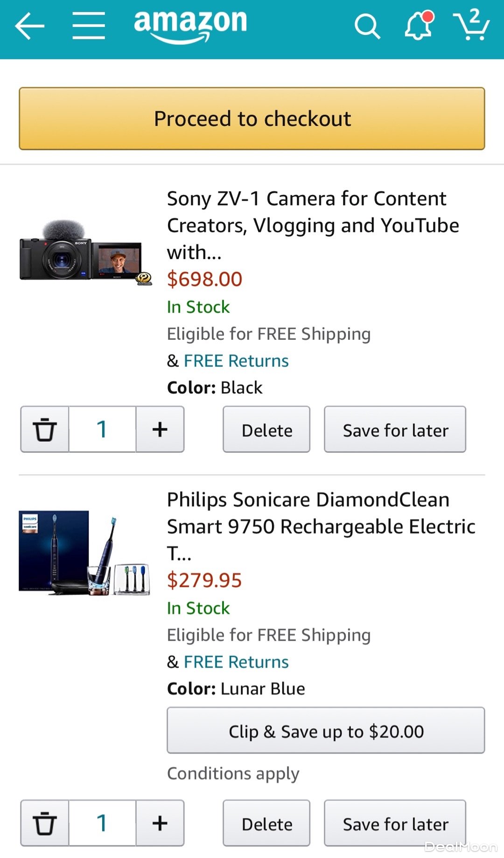This screenshot has height=858, width=504.
Task: Increase Sony ZV-1 camera quantity with plus
Action: tap(160, 429)
